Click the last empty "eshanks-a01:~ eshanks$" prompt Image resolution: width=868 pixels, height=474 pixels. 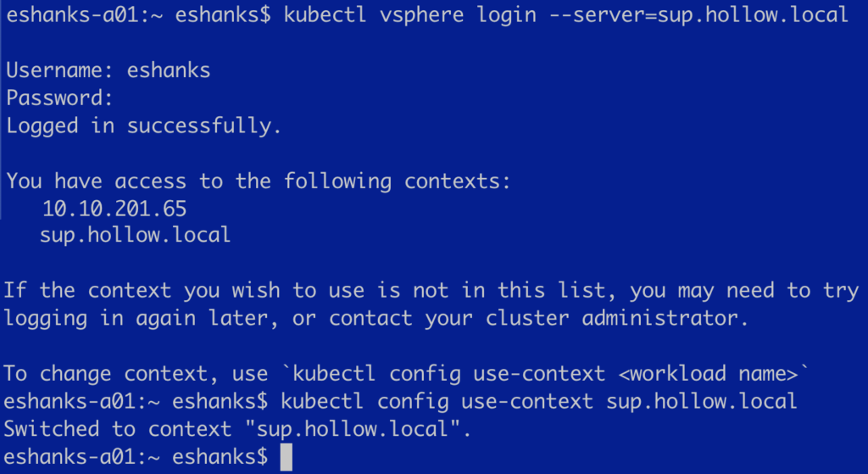click(136, 457)
